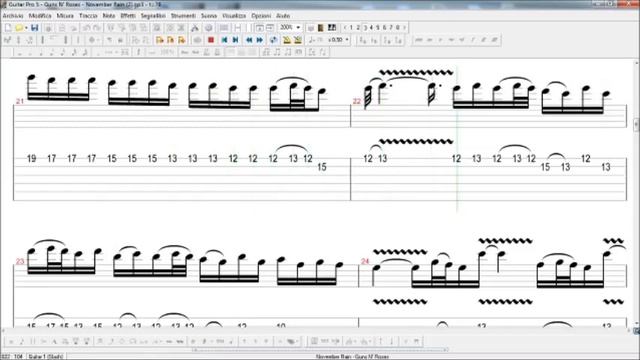Click the print icon in the top toolbar
Image resolution: width=640 pixels, height=360 pixels.
pos(48,28)
